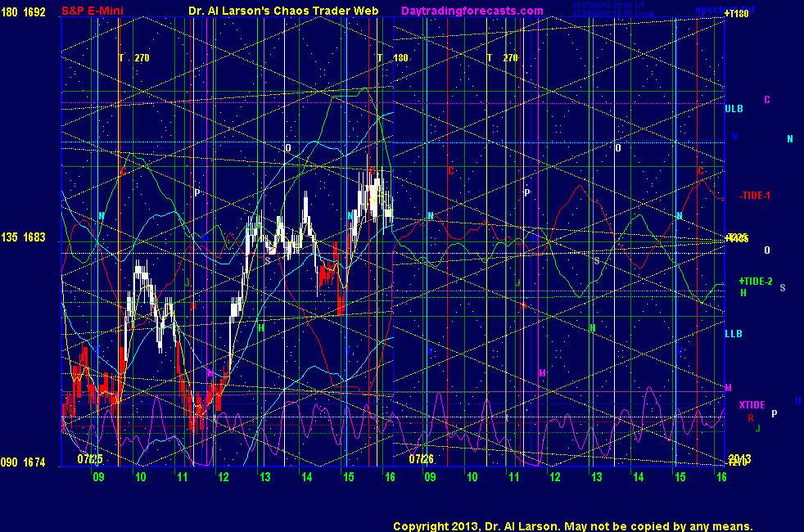Click the red "R" below XTIDE legend

click(751, 418)
